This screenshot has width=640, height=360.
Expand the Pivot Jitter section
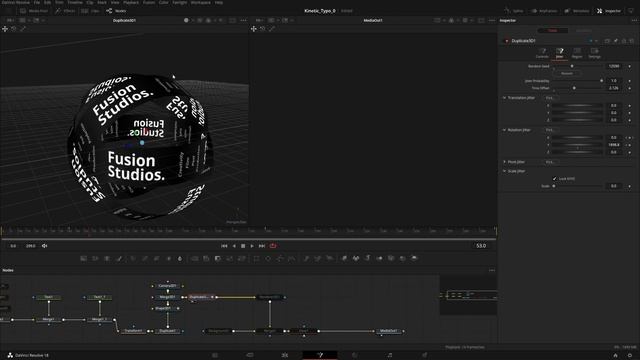pos(504,162)
